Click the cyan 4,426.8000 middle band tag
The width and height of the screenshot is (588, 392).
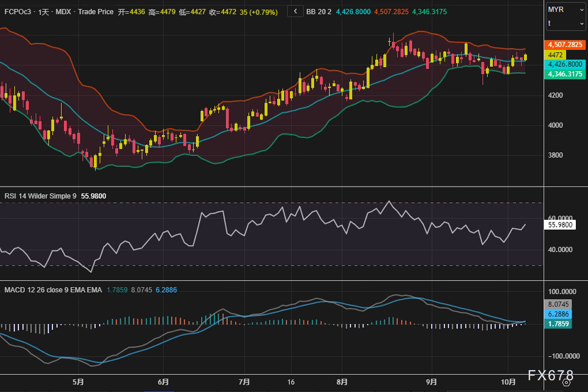click(565, 64)
